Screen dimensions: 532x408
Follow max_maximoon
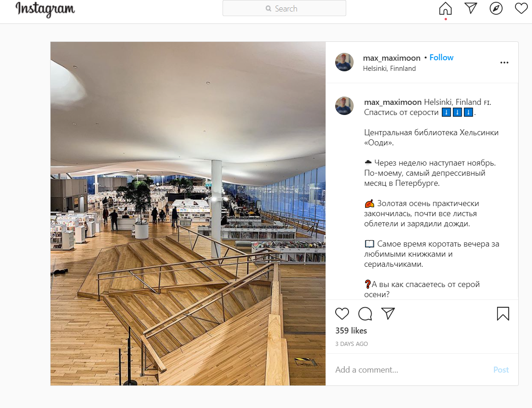pos(441,57)
